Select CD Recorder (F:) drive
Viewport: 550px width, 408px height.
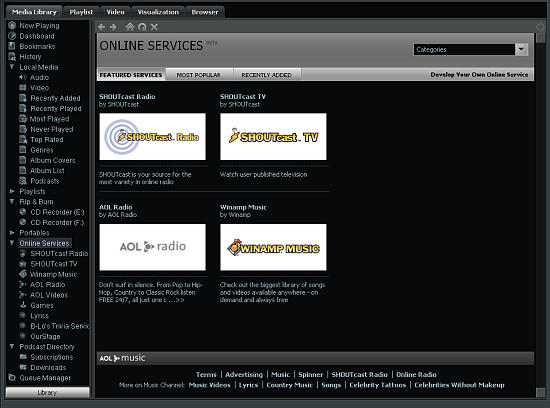tap(57, 222)
